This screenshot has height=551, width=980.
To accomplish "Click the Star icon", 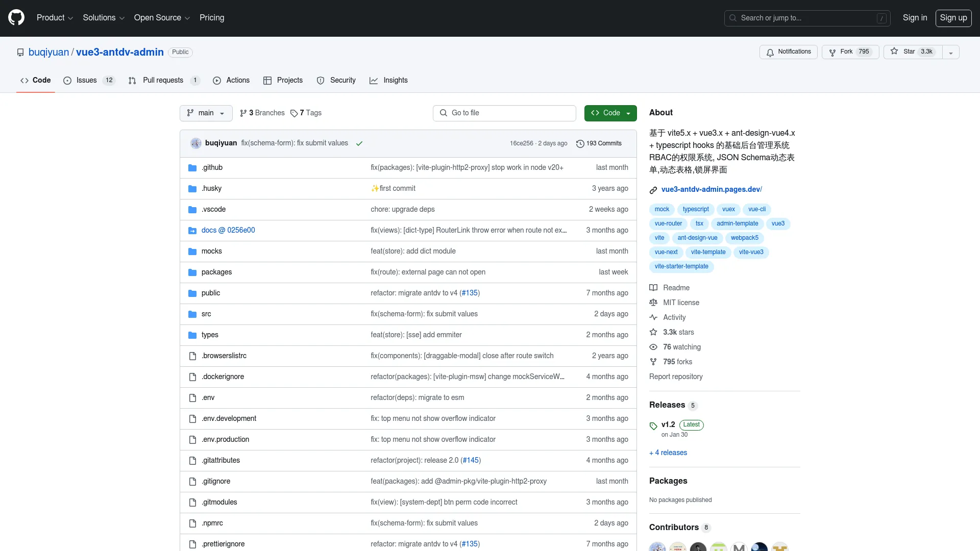I will 894,52.
